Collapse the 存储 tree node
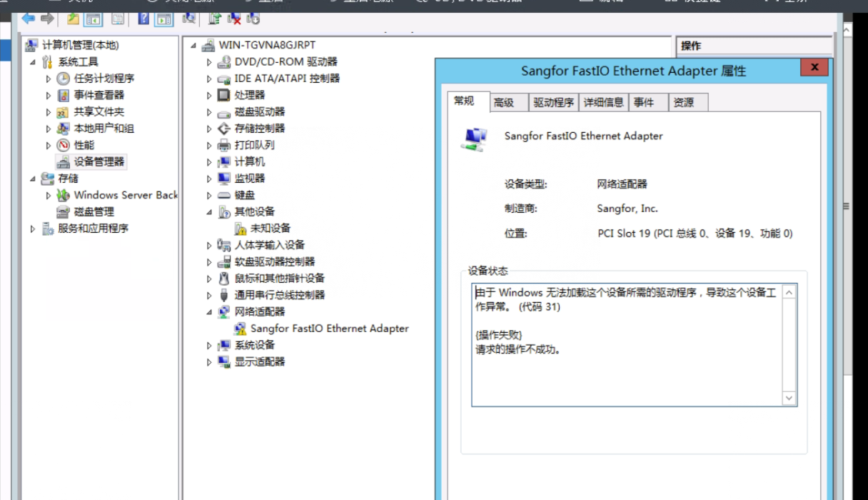The image size is (868, 500). point(32,179)
